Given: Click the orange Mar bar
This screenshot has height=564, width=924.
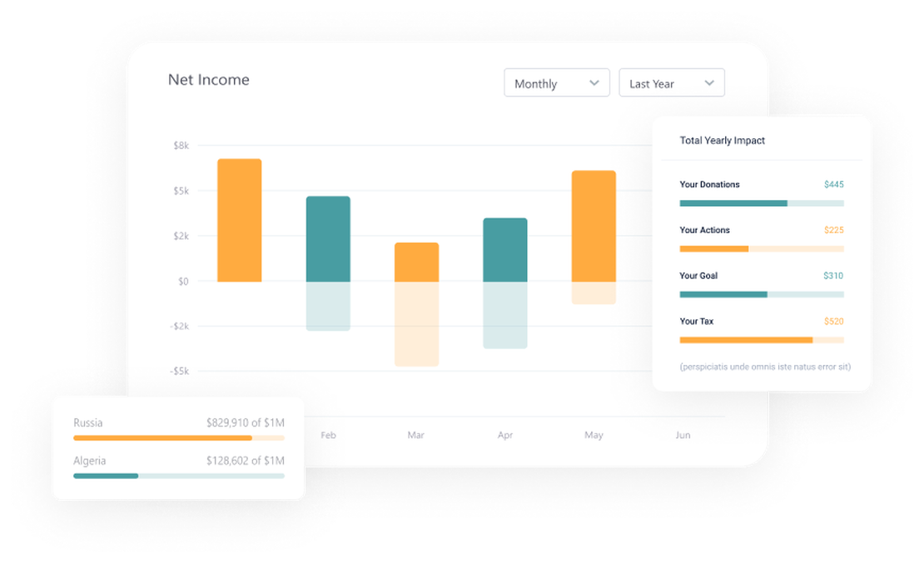Looking at the screenshot, I should tap(416, 260).
